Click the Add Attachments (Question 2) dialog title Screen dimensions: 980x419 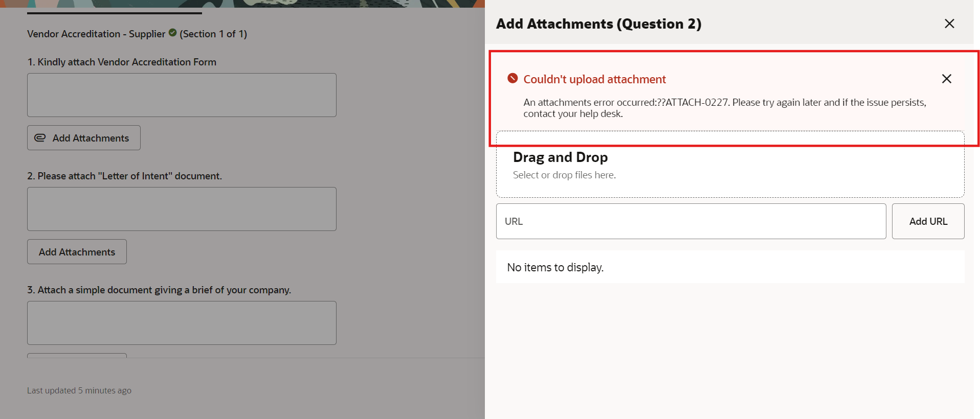tap(598, 24)
